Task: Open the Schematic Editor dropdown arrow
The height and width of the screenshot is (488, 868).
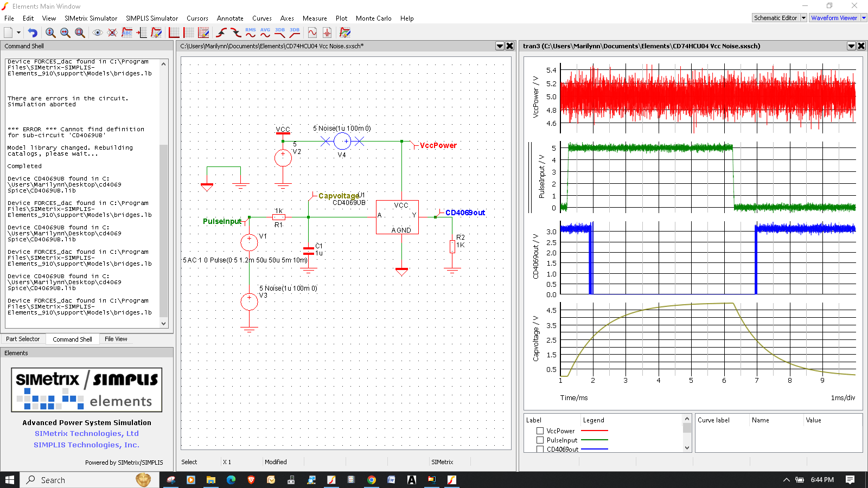Action: (804, 18)
